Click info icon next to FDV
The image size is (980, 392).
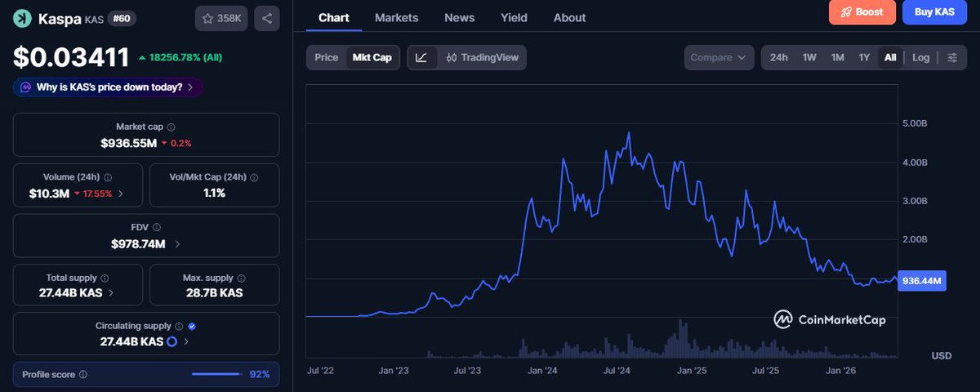click(x=157, y=228)
